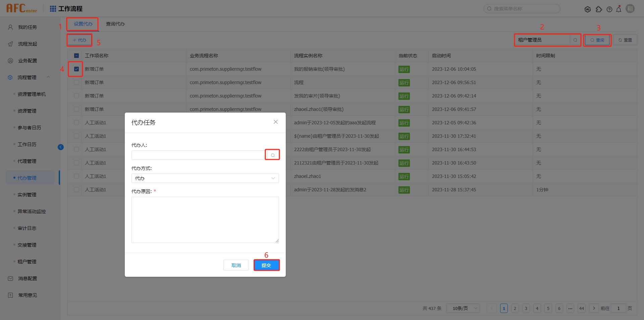This screenshot has height=320, width=644.
Task: Select 我的任务 icon in the sidebar
Action: 10,27
